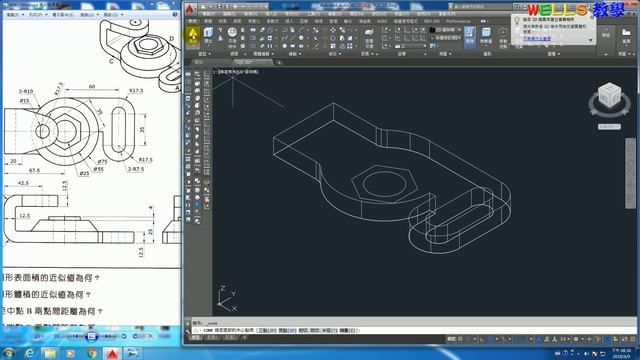Toggle polar tracking in status bar
The width and height of the screenshot is (640, 360).
[491, 339]
